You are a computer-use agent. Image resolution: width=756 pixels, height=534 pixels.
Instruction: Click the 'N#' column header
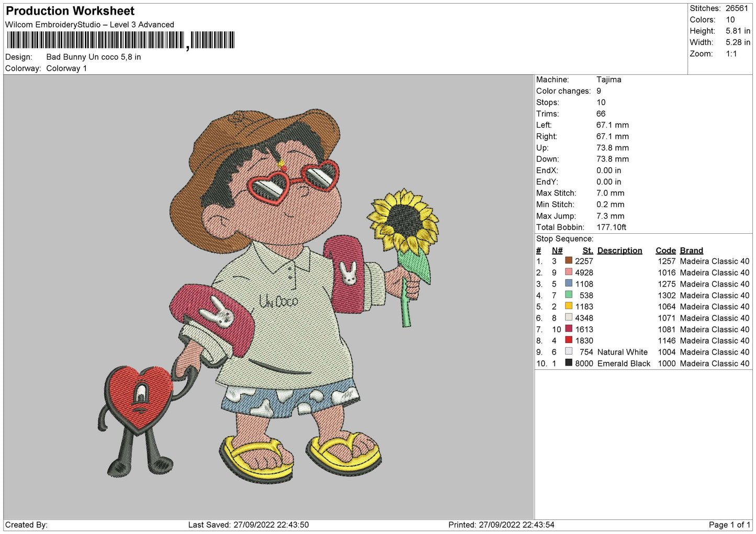[557, 251]
